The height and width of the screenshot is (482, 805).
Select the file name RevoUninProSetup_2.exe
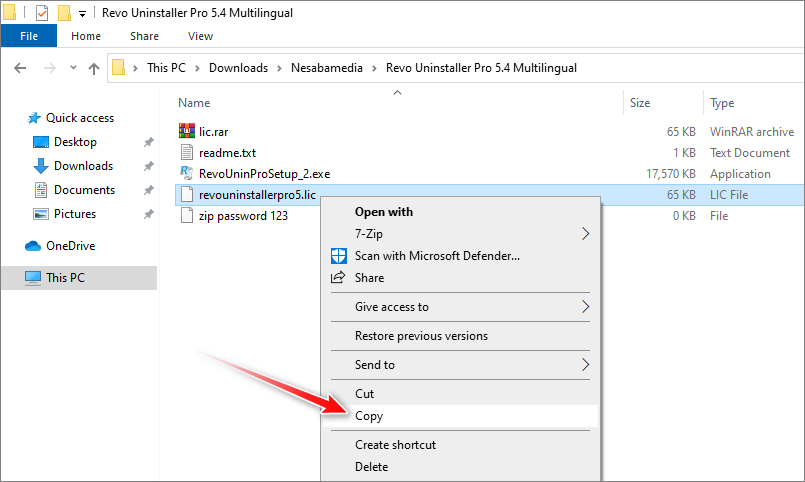pyautogui.click(x=264, y=174)
